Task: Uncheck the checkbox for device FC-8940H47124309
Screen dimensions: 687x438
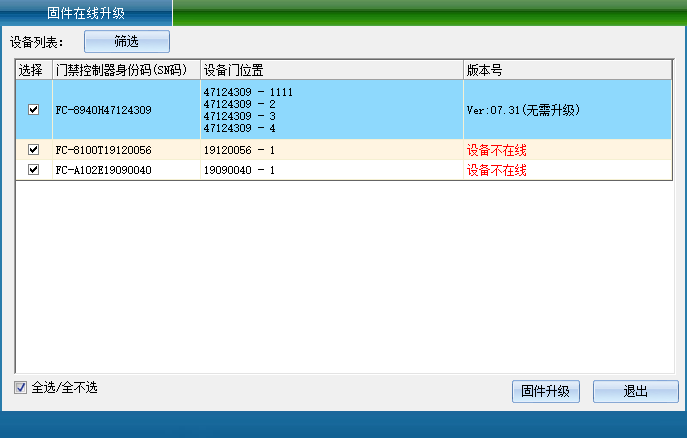Action: coord(33,110)
